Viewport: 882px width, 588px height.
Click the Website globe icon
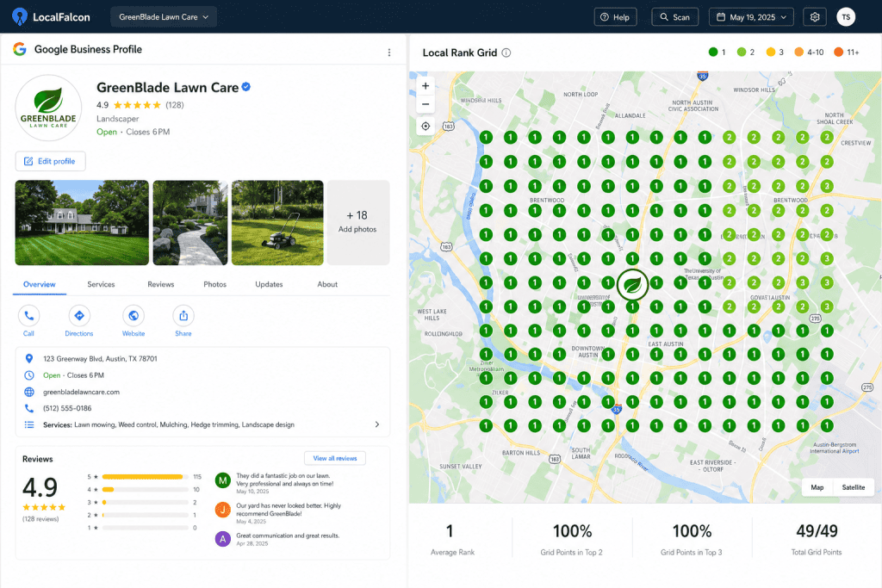tap(134, 316)
